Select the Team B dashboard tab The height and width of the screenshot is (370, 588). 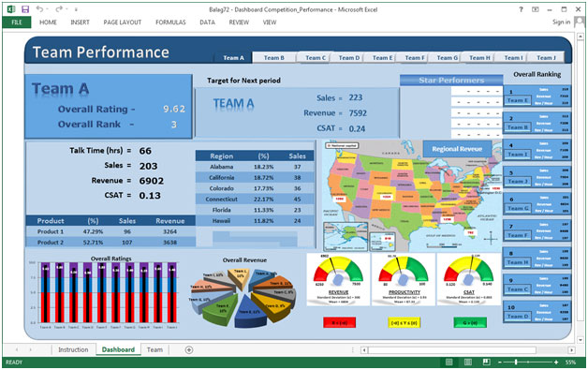(274, 58)
